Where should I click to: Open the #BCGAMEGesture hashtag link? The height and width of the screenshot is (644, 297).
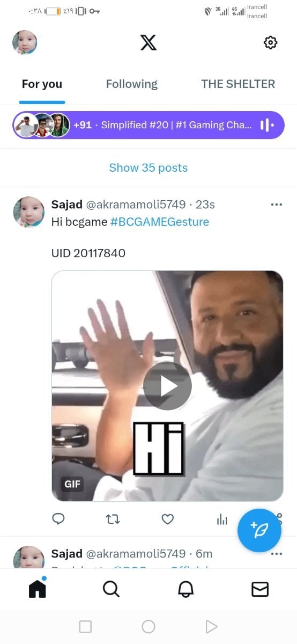(160, 222)
